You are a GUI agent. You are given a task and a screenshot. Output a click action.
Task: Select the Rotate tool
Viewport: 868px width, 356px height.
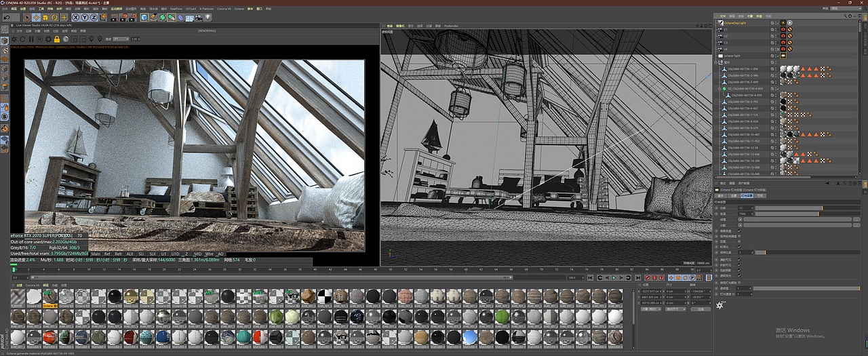pos(54,17)
